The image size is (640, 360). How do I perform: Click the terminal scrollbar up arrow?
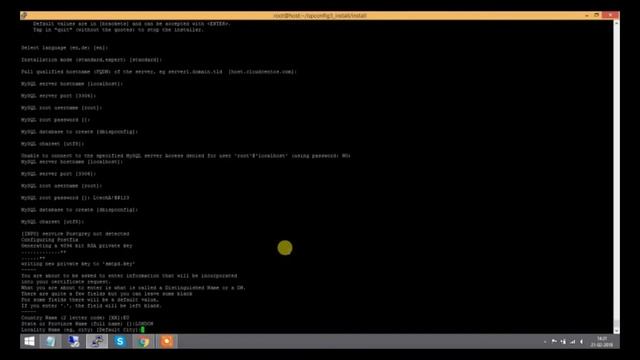point(616,23)
